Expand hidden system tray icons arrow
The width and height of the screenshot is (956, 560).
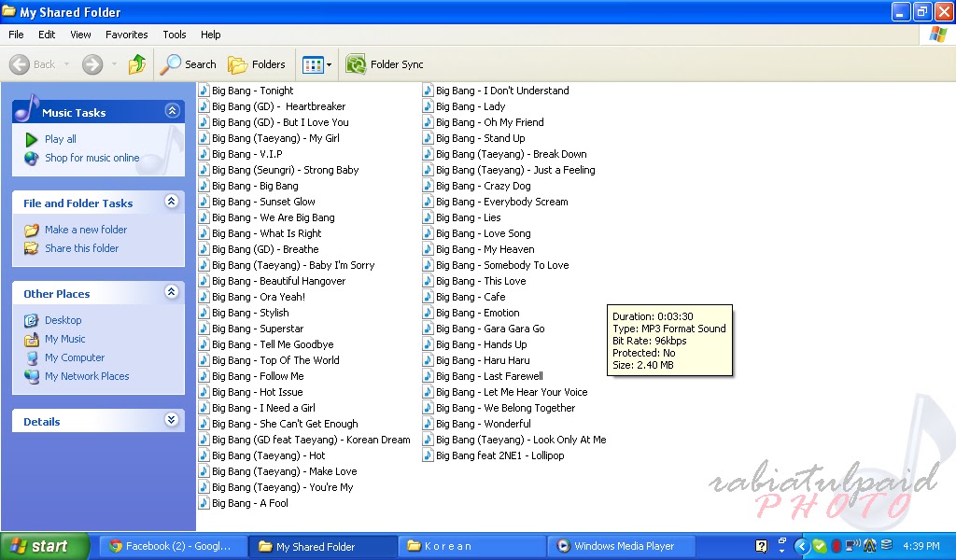[x=802, y=546]
